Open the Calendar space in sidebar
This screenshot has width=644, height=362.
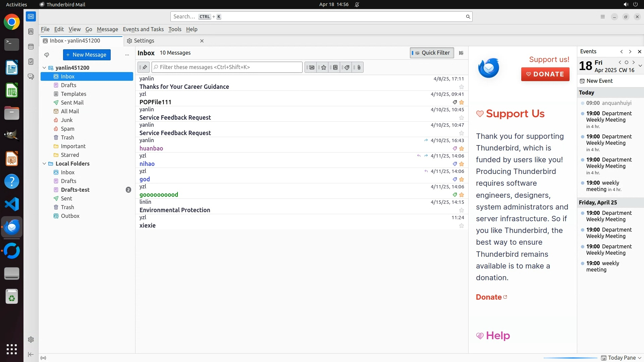(31, 47)
